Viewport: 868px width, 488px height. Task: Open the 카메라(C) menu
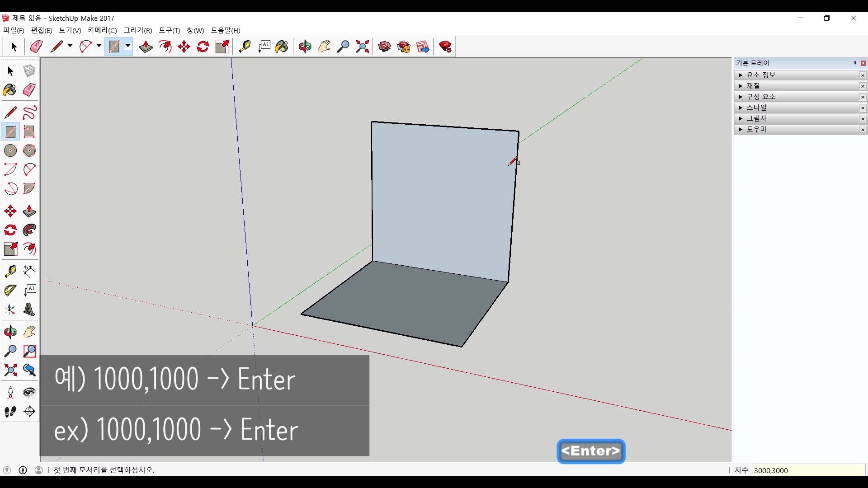(x=102, y=30)
